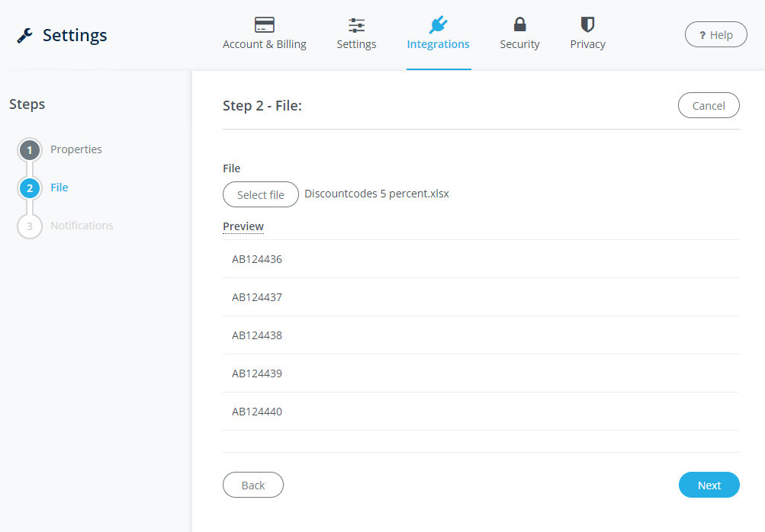Click the Preview heading
The image size is (765, 532).
(243, 226)
